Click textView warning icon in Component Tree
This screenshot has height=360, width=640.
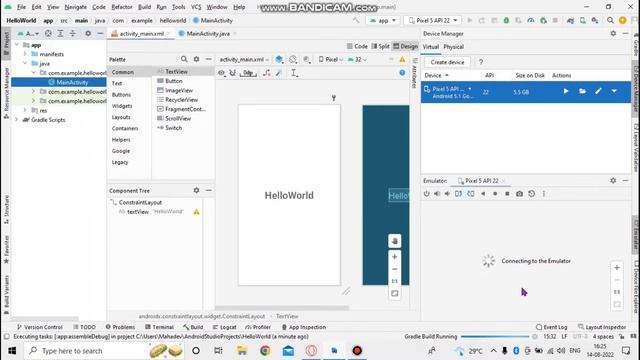196,212
